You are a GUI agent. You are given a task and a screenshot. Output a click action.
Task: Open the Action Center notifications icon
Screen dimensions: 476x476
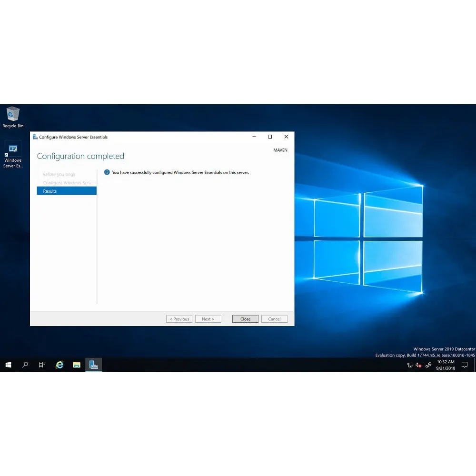coord(465,365)
